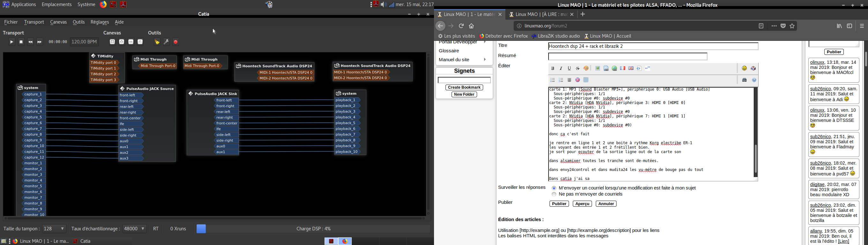Viewport: 868px width, 245px height.
Task: Open the text color palette icon
Action: click(x=586, y=68)
